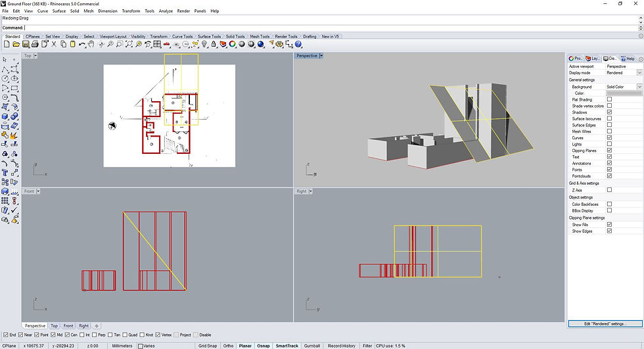Image resolution: width=644 pixels, height=349 pixels.
Task: Click the Hide objects lightbulb icon
Action: click(204, 44)
